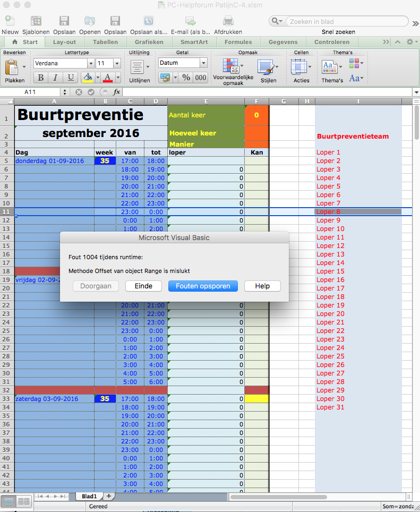Click the Zoeken in blad search field
420x512 pixels.
[x=347, y=22]
